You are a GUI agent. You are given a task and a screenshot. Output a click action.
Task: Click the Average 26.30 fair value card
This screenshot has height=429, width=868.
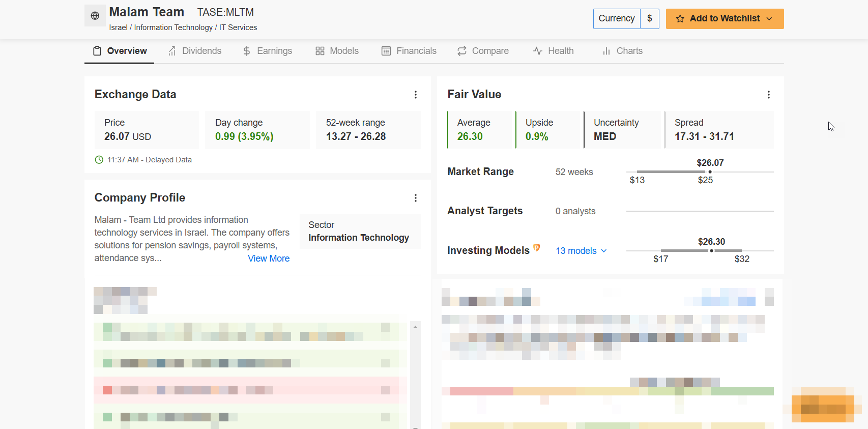click(x=480, y=130)
